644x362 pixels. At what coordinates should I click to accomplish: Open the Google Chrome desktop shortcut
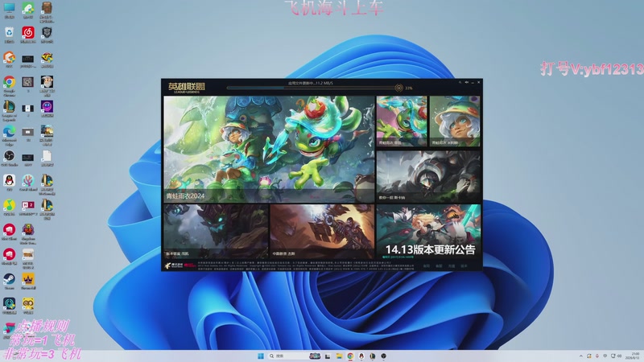(x=9, y=82)
